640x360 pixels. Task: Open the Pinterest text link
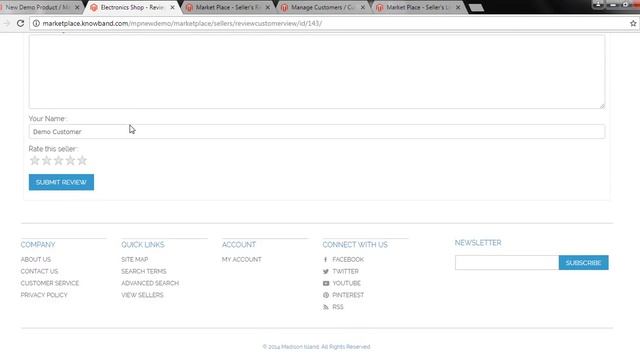(348, 295)
